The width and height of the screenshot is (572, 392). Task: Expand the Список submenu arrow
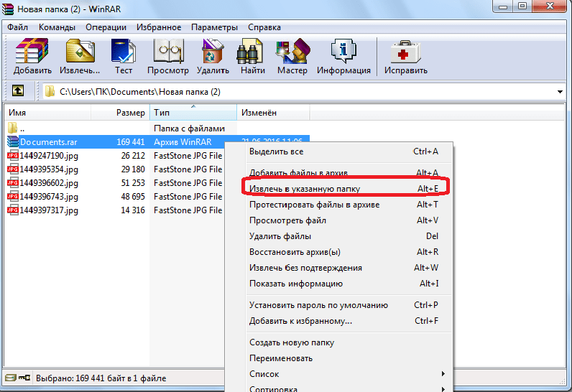(443, 374)
